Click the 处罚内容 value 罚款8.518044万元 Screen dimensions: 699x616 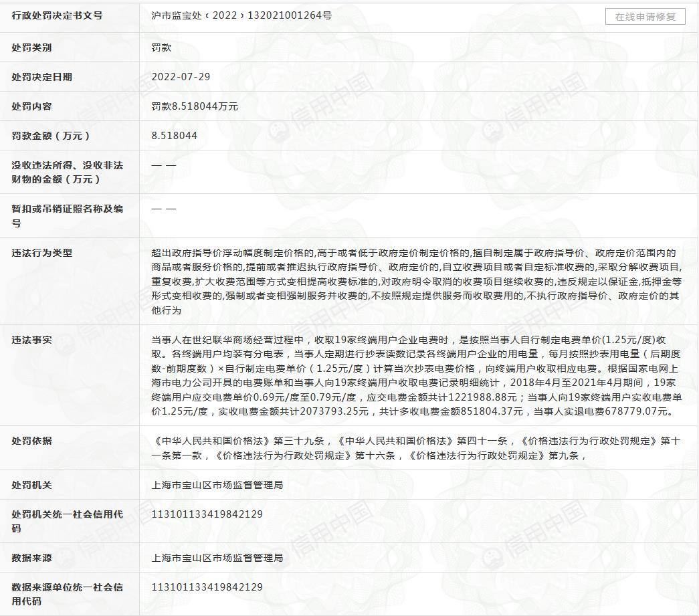[x=195, y=106]
